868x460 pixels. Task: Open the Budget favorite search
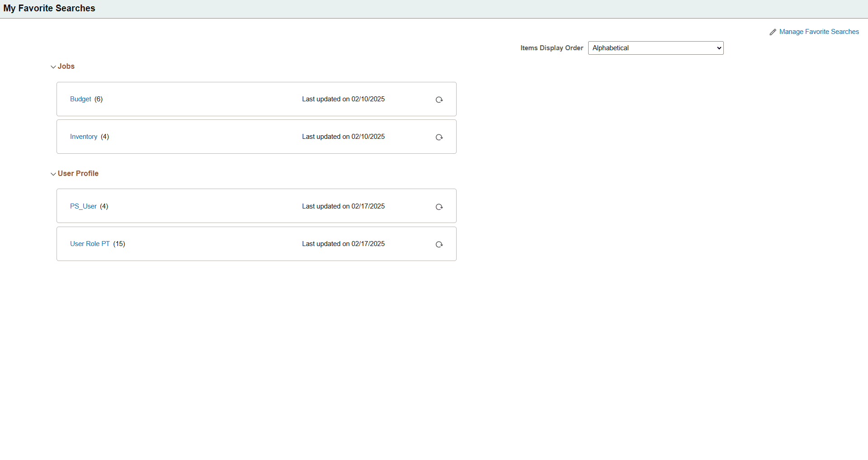pyautogui.click(x=80, y=99)
